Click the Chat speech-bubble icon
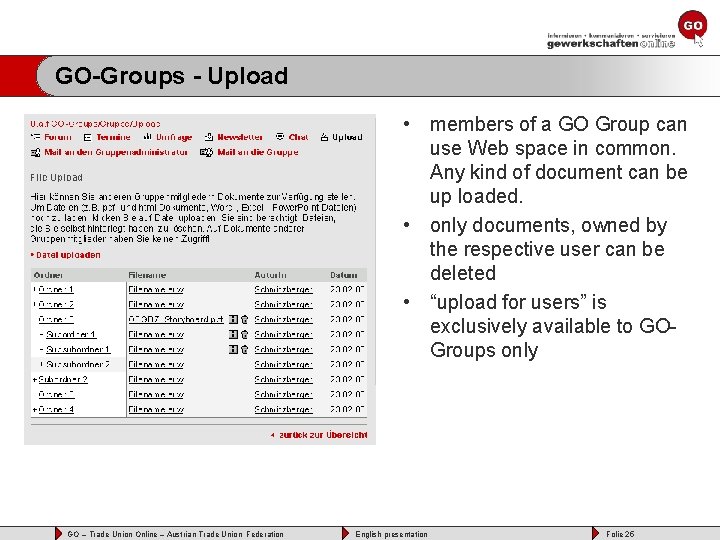This screenshot has height=540, width=720. coord(280,137)
